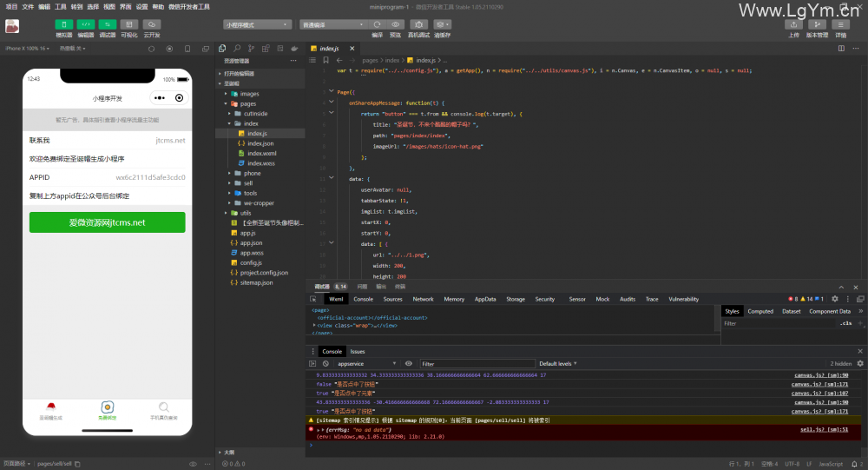
Task: Toggle the console live expression eye icon
Action: tap(409, 364)
